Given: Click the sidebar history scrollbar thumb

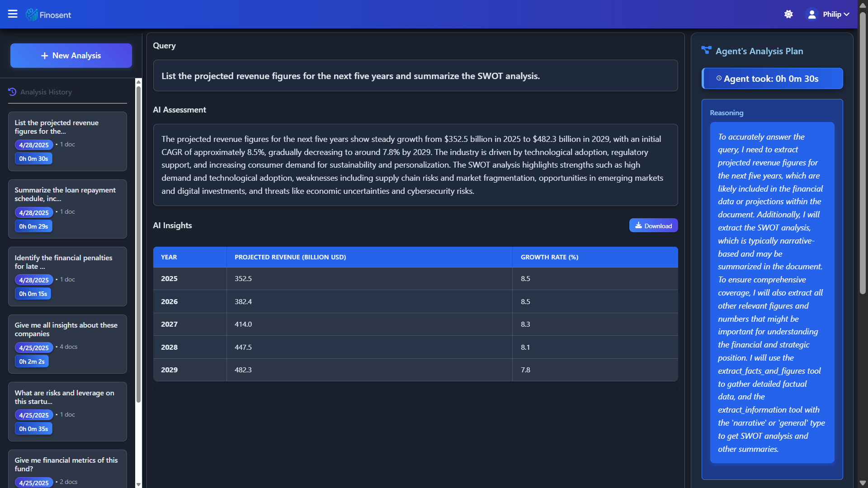Looking at the screenshot, I should click(x=138, y=244).
